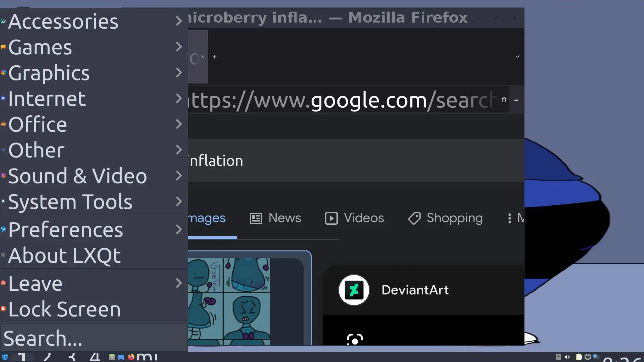Select About LXQt from the menu

point(64,255)
